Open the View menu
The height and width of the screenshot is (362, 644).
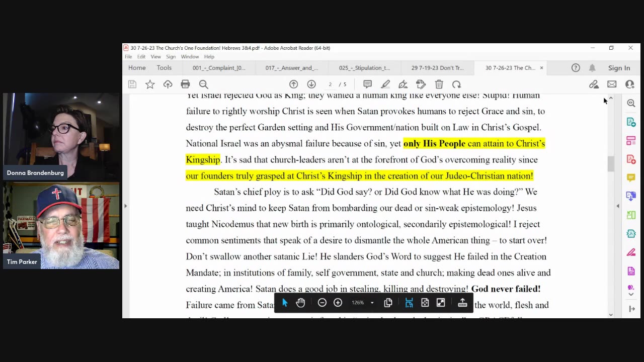pos(156,57)
